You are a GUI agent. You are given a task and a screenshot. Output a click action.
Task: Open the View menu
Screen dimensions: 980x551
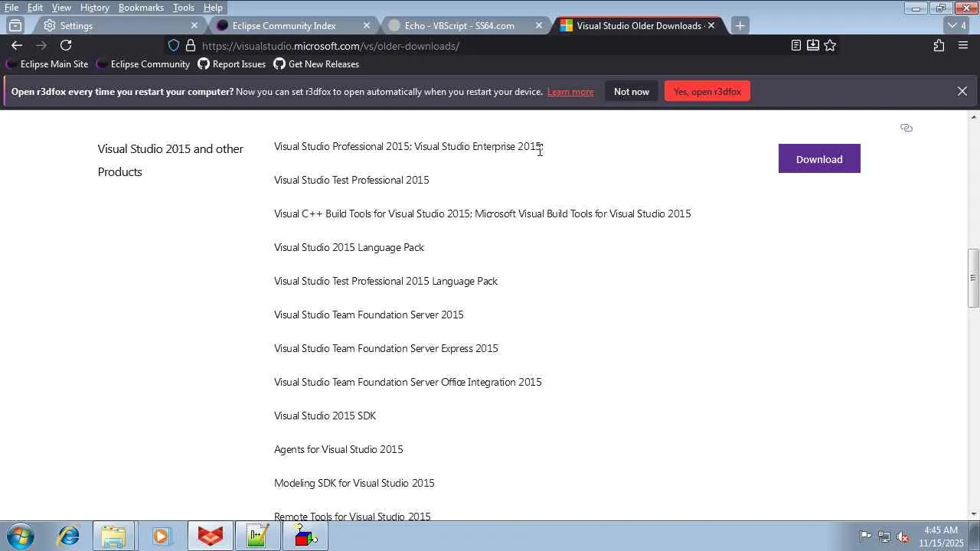pyautogui.click(x=61, y=8)
